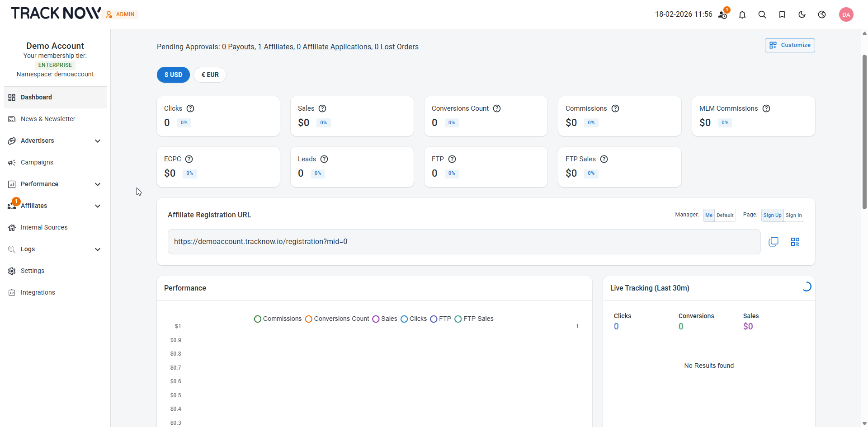The image size is (868, 427).
Task: Toggle dark mode moon icon
Action: (x=802, y=14)
